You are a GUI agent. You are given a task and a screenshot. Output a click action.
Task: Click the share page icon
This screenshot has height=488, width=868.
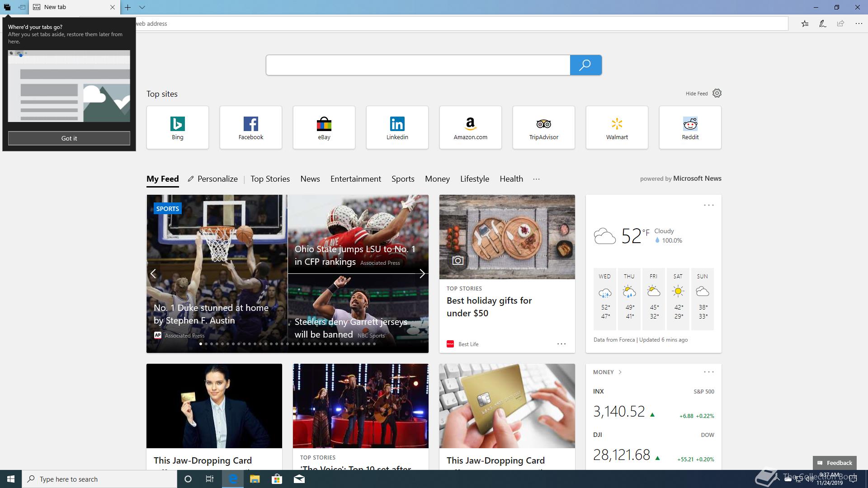[840, 23]
